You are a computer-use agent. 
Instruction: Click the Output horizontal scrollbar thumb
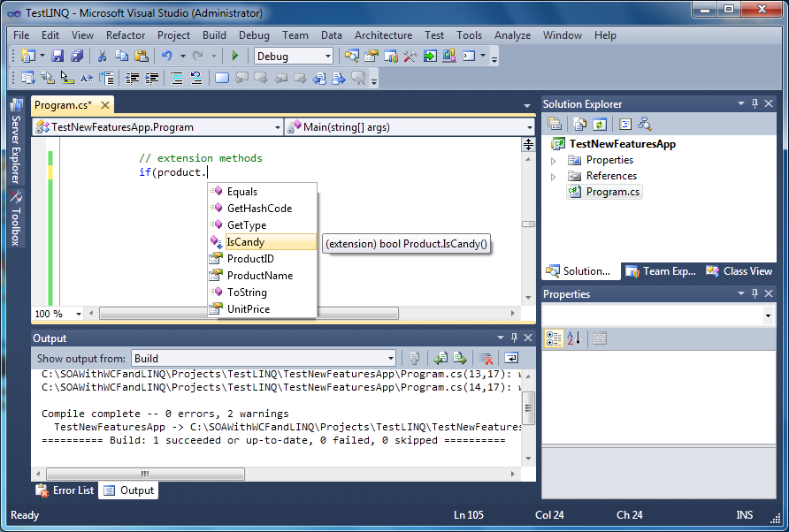145,475
